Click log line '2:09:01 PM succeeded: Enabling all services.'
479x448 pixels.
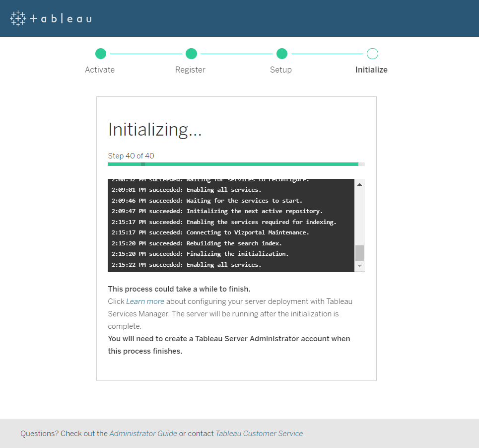pyautogui.click(x=186, y=190)
